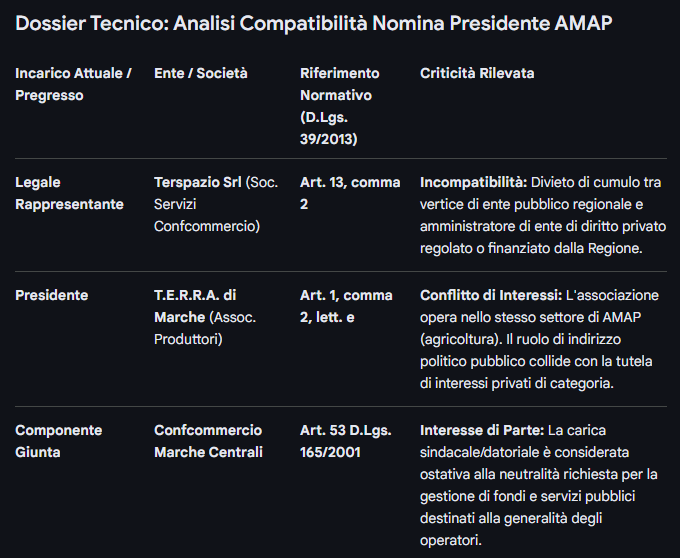Click the Dossier Tecnico title heading

pos(314,23)
